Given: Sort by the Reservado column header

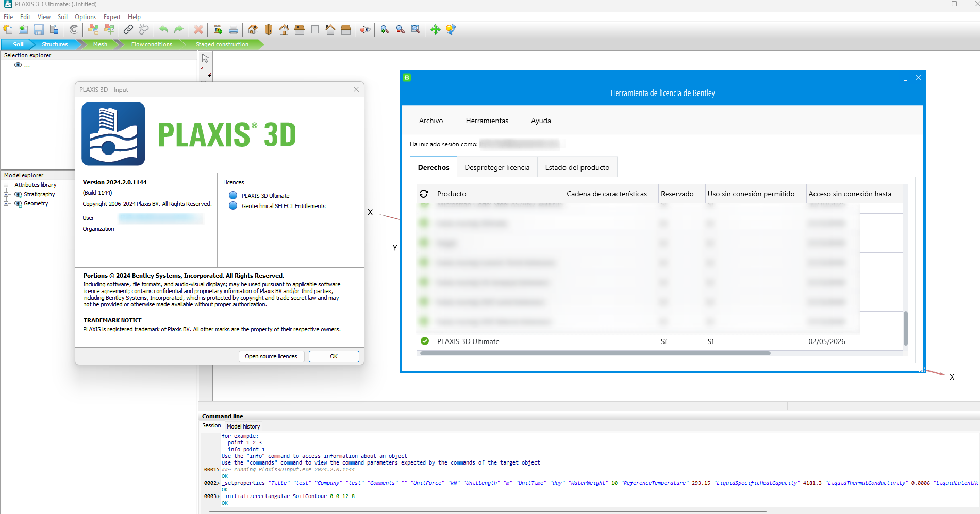Looking at the screenshot, I should [x=681, y=194].
